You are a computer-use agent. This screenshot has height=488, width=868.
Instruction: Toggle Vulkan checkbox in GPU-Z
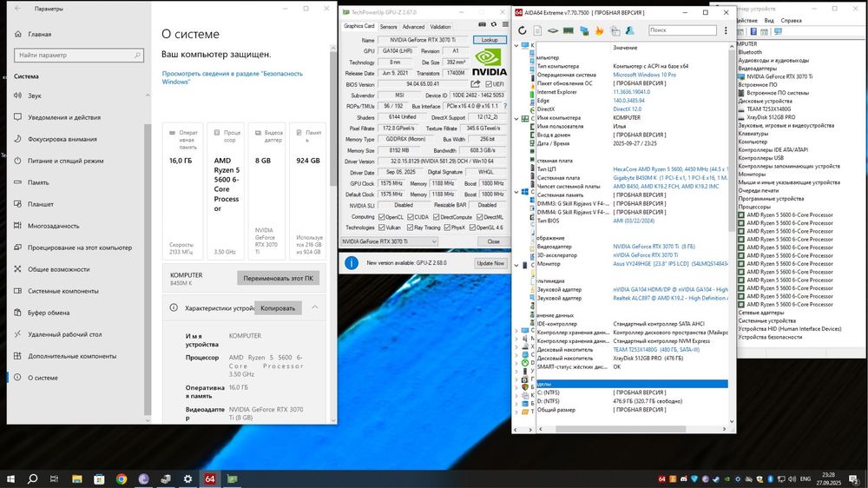point(381,228)
